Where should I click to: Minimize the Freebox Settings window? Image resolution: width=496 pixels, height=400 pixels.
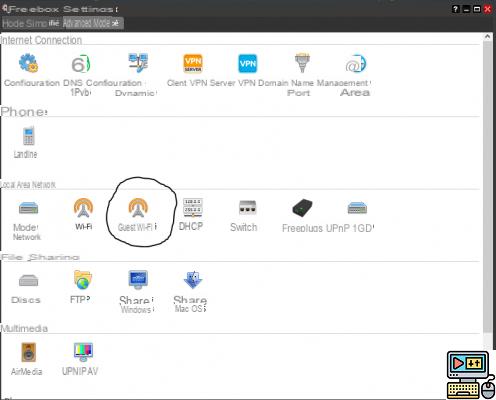click(466, 9)
